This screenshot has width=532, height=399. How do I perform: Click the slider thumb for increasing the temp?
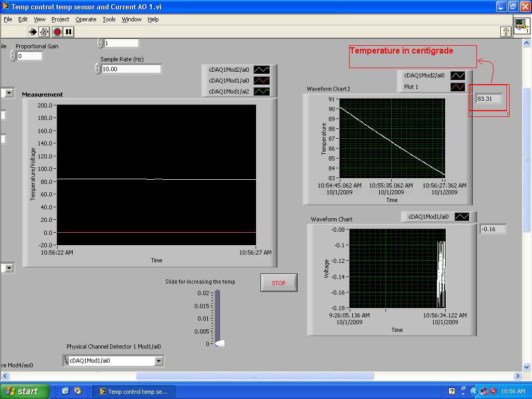tap(220, 344)
